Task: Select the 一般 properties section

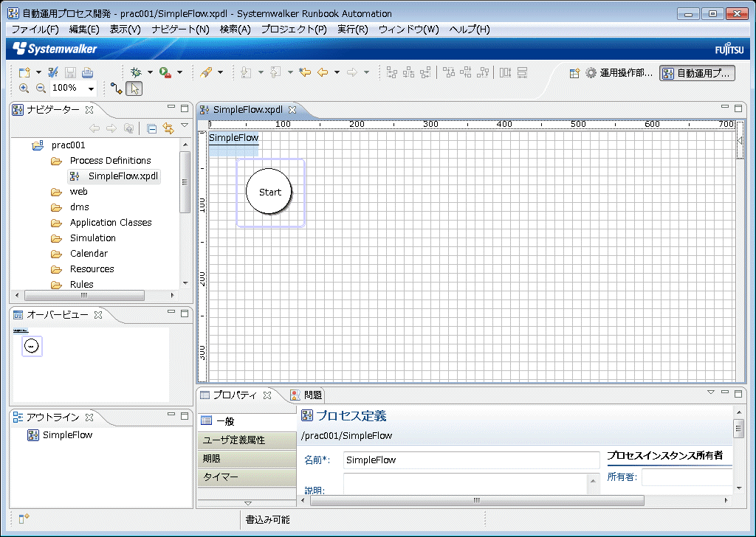Action: (x=247, y=421)
